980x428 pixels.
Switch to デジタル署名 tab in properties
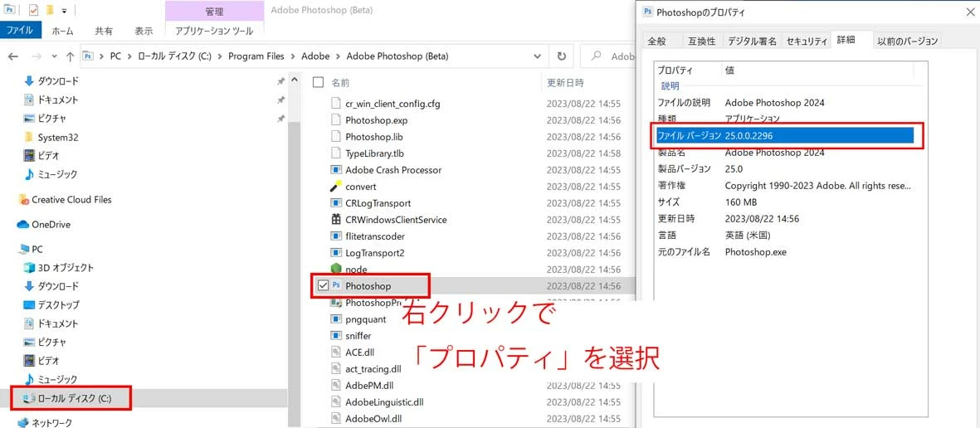click(752, 41)
